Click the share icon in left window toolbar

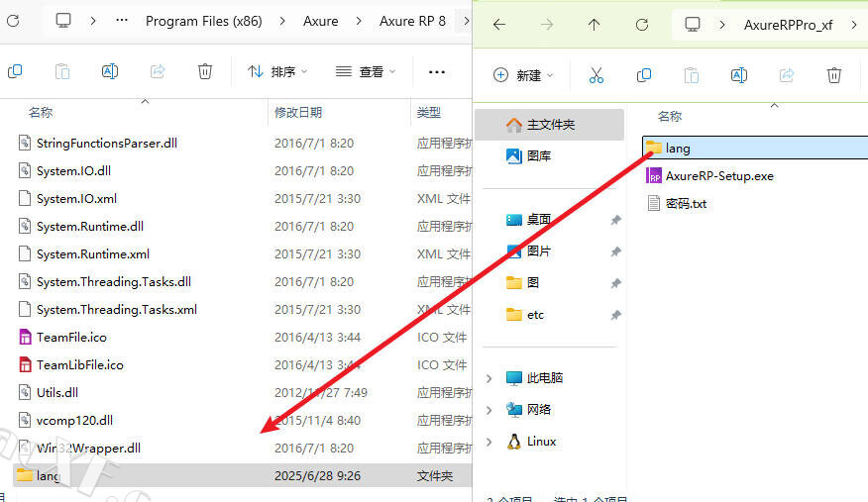[158, 71]
